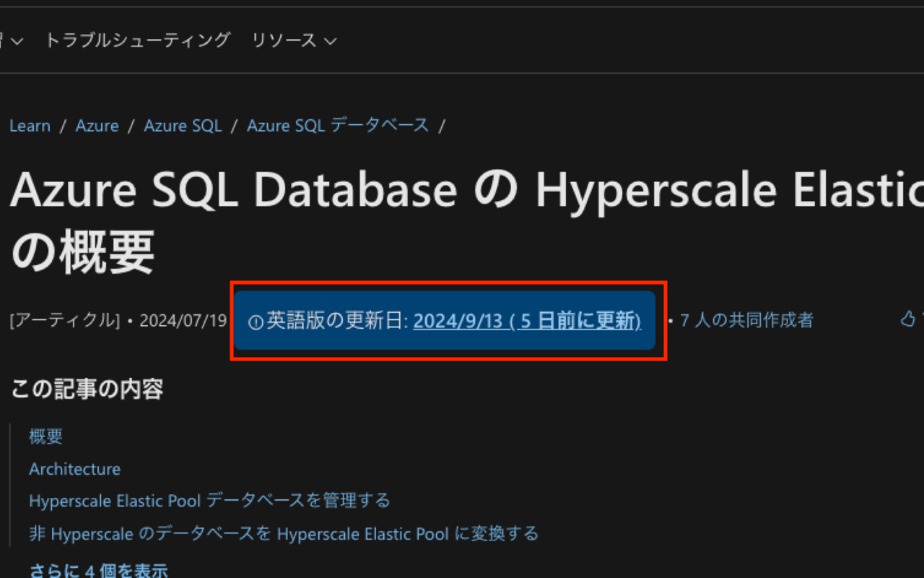Click the 2024/9/13 English update date link

527,321
